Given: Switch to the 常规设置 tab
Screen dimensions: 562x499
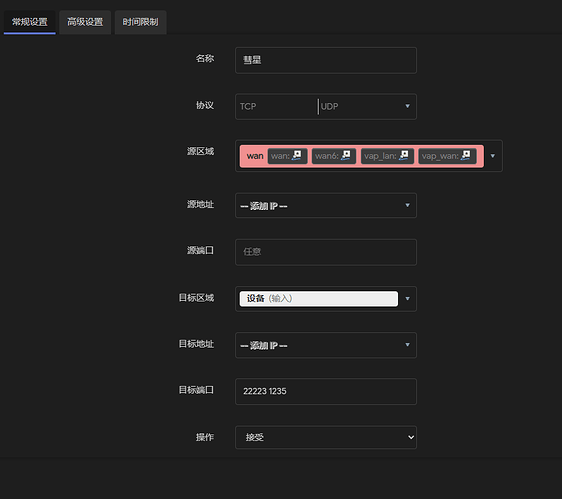Looking at the screenshot, I should click(29, 22).
